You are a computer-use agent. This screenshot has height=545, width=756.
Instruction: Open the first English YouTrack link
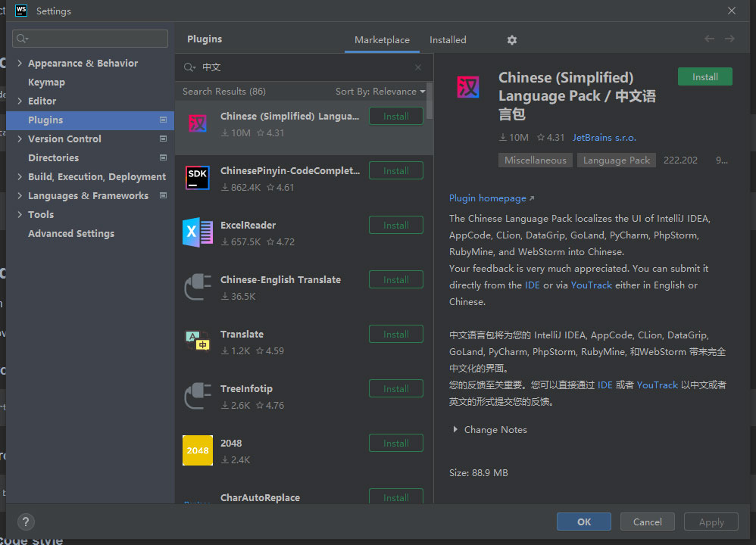coord(591,285)
